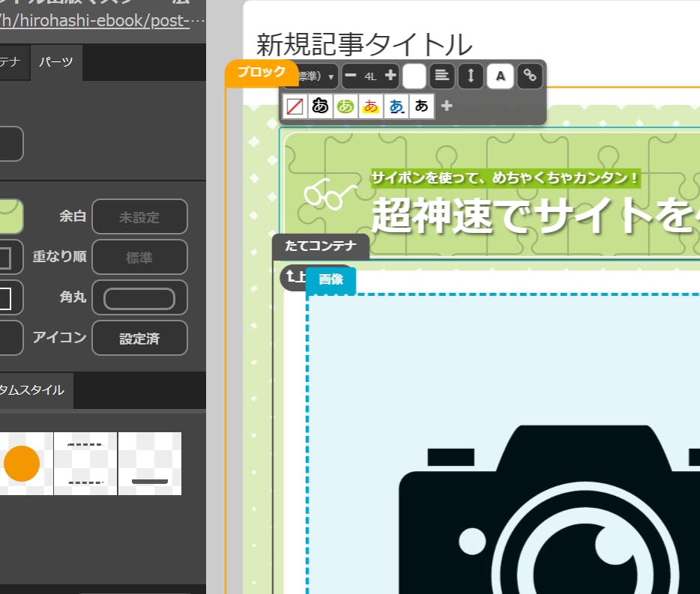Viewport: 700px width, 594px height.
Task: Click the bold 'A' text style icon
Action: 500,76
